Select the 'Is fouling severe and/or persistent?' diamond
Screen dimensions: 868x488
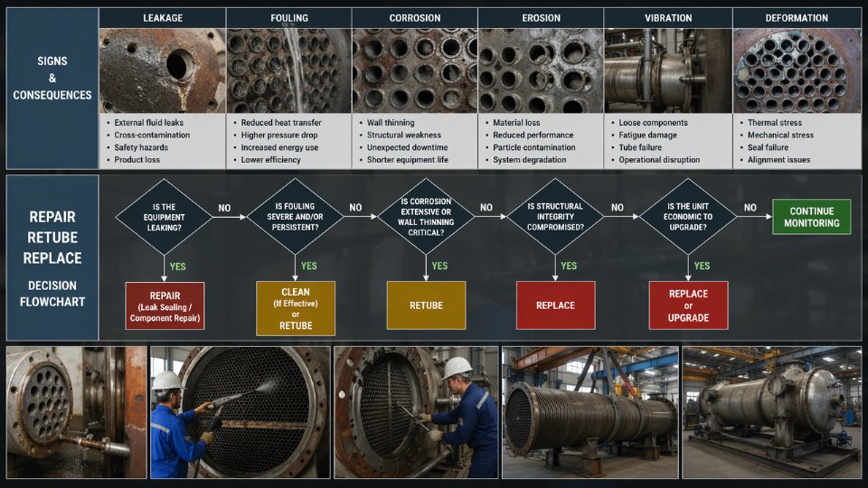pos(295,216)
